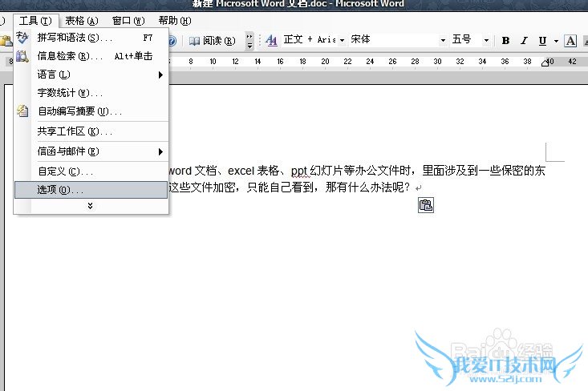Screen dimensions: 588x391
Task: Click the character border A icon
Action: point(570,40)
